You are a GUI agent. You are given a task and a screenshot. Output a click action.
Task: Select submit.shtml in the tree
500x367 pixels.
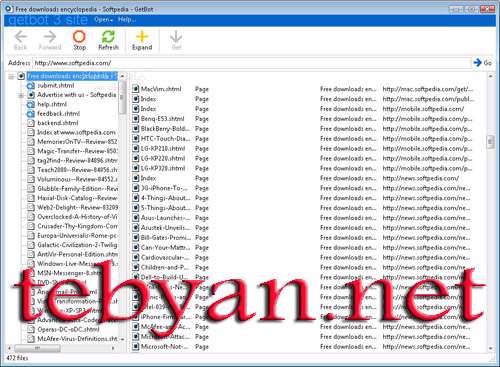pos(56,86)
